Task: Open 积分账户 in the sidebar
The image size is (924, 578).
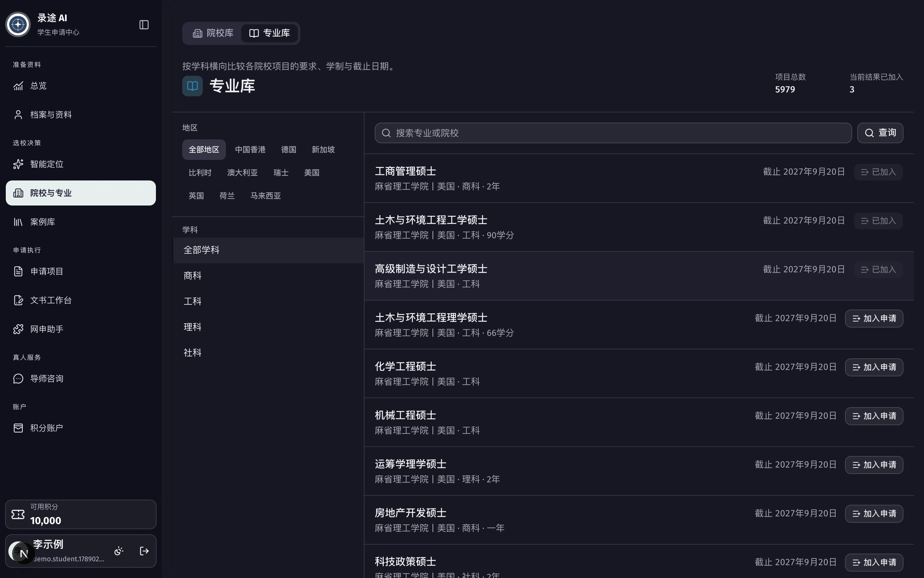Action: (x=81, y=428)
